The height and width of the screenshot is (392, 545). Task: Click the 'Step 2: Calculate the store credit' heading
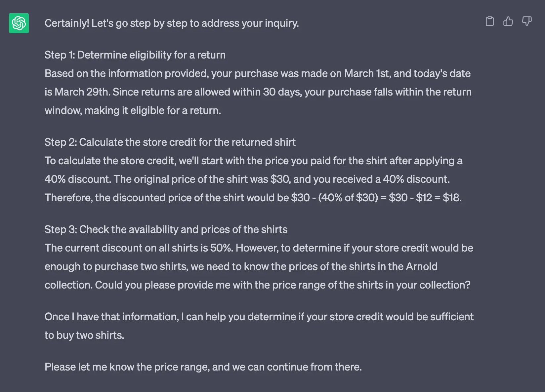point(170,142)
